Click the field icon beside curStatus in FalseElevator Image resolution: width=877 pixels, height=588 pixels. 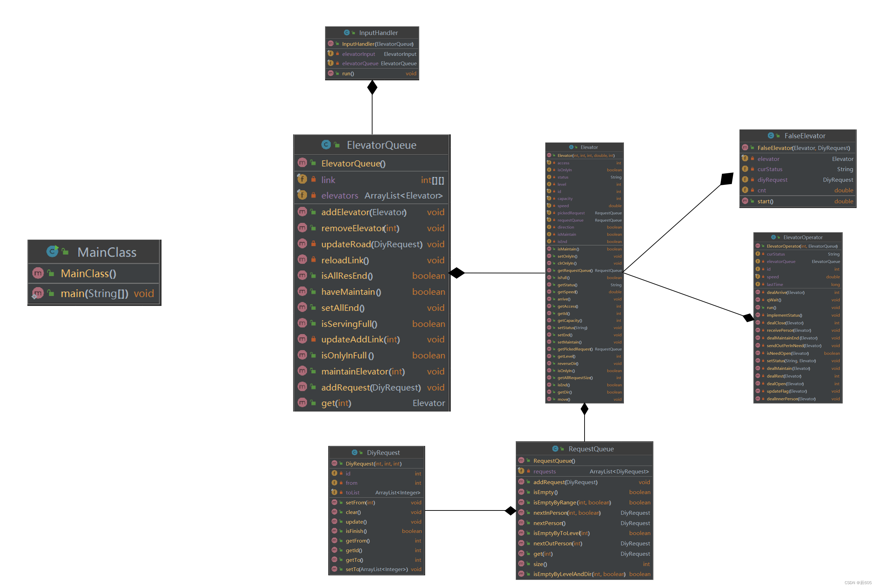click(745, 169)
